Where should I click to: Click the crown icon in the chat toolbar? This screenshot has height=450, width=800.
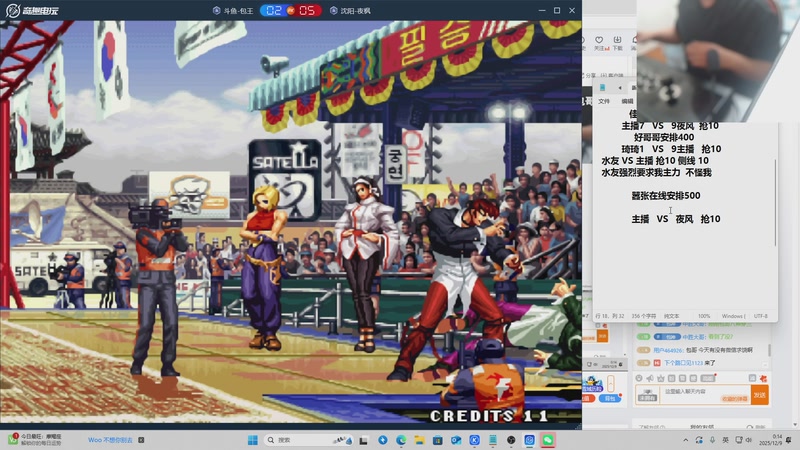[661, 378]
